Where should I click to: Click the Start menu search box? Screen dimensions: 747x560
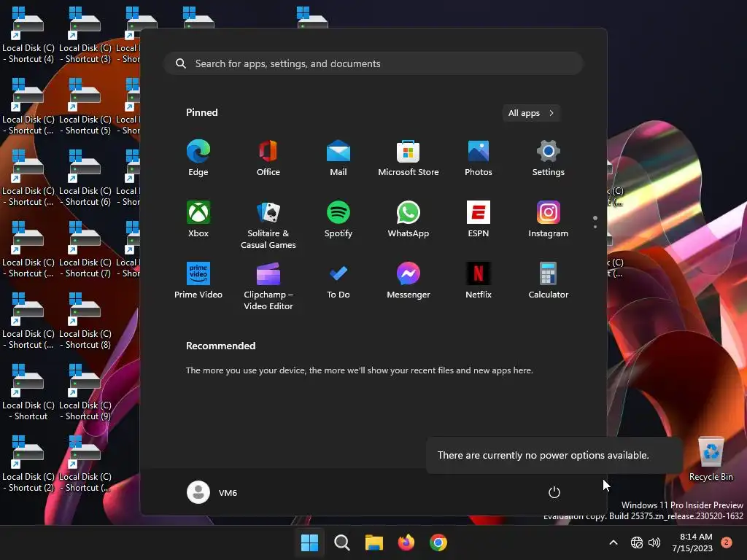pyautogui.click(x=373, y=63)
